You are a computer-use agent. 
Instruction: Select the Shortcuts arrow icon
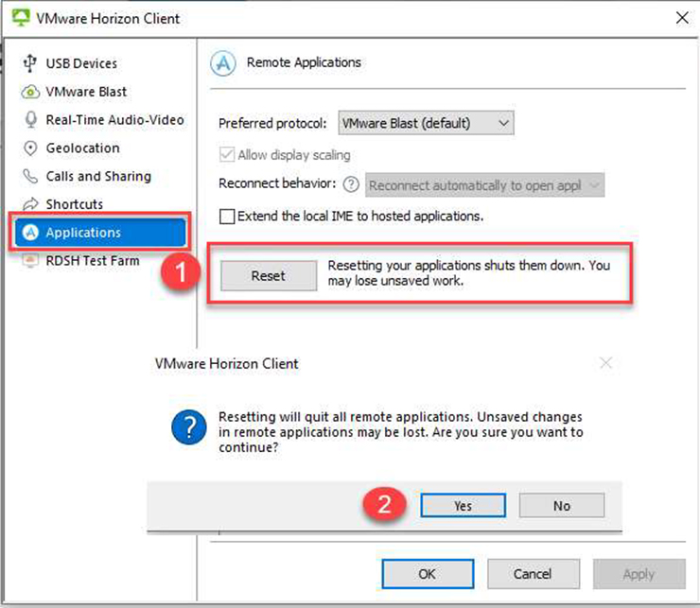point(29,204)
